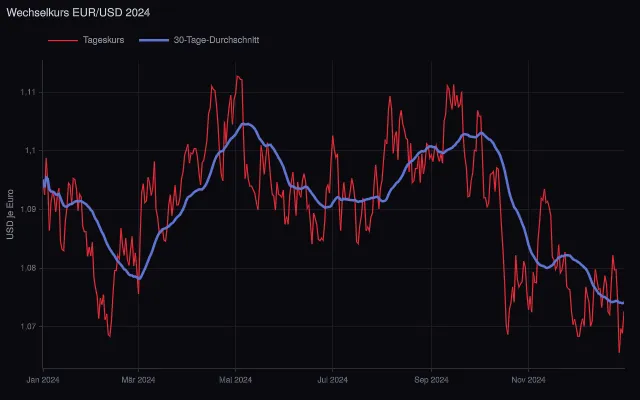Select the Sep 2024 x-axis label

[431, 380]
